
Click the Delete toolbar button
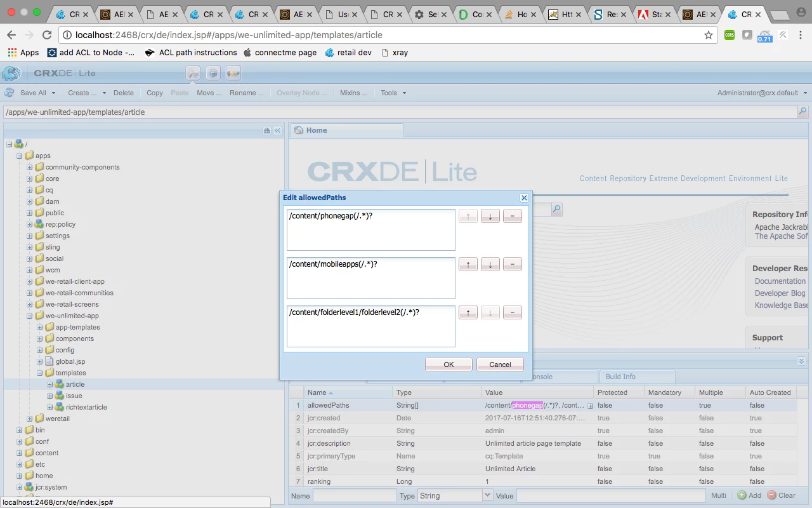coord(124,93)
